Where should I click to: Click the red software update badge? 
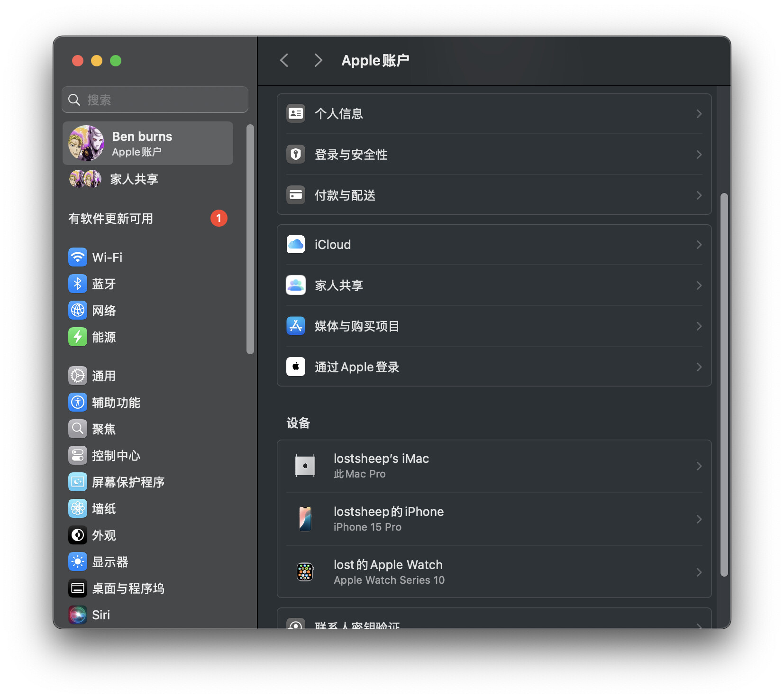click(219, 218)
